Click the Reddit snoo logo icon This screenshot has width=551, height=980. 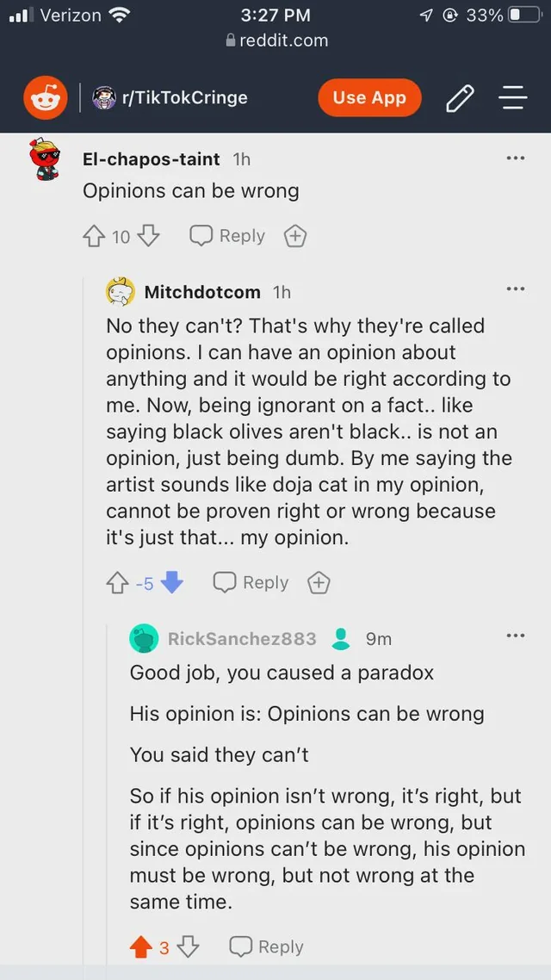point(45,97)
